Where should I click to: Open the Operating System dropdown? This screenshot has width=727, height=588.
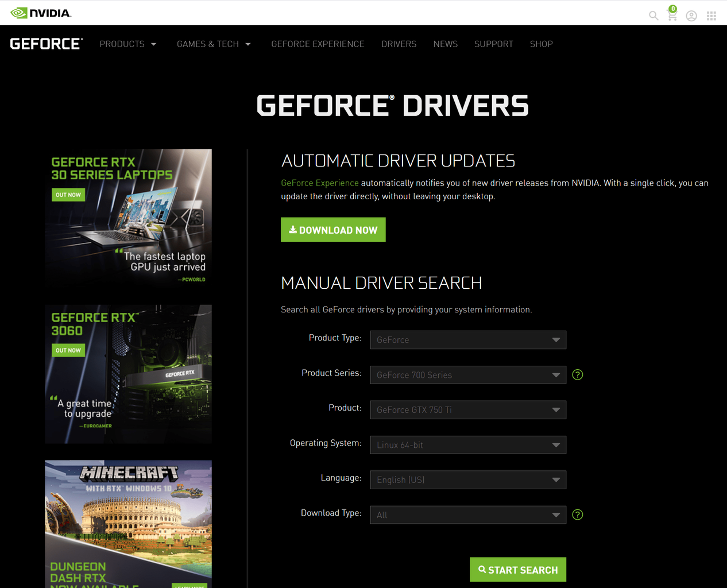click(468, 445)
